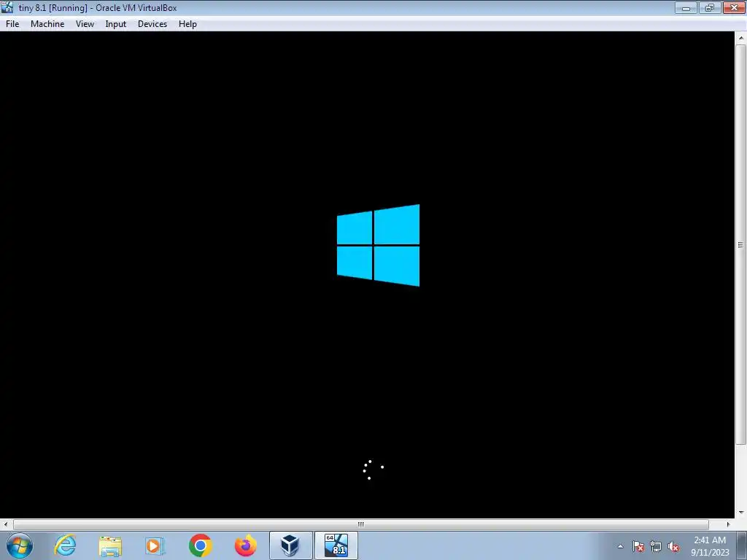This screenshot has width=747, height=560.
Task: Launch Firefox from taskbar
Action: (x=245, y=545)
